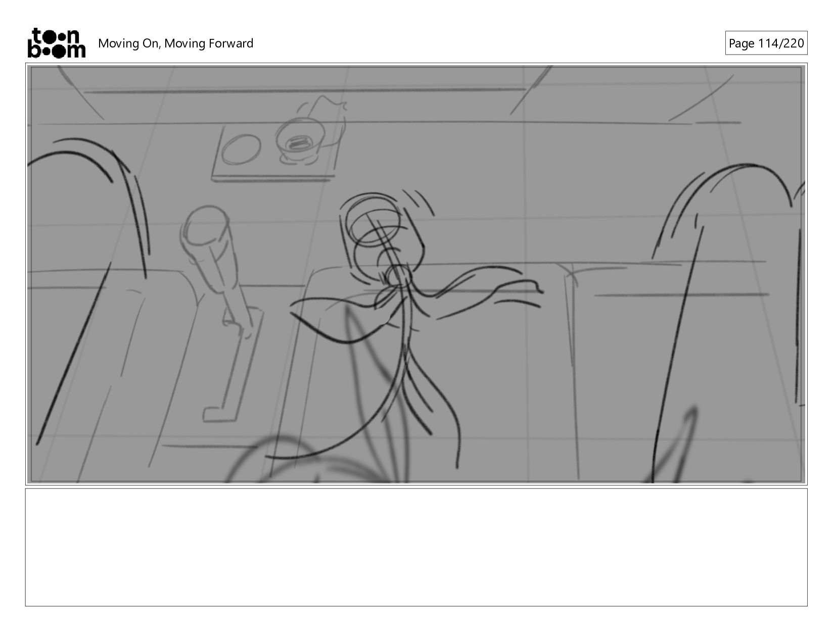Click the empty notes box below the panel
Screen dimensions: 834x644
416,547
